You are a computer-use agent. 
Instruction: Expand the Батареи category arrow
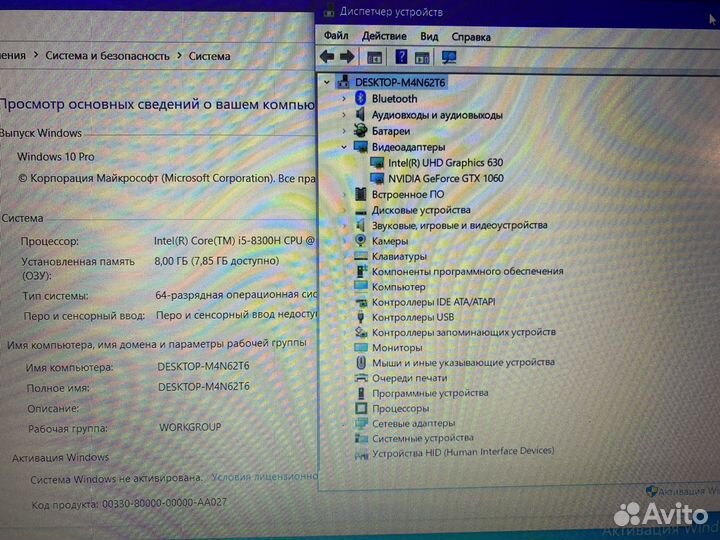coord(345,131)
